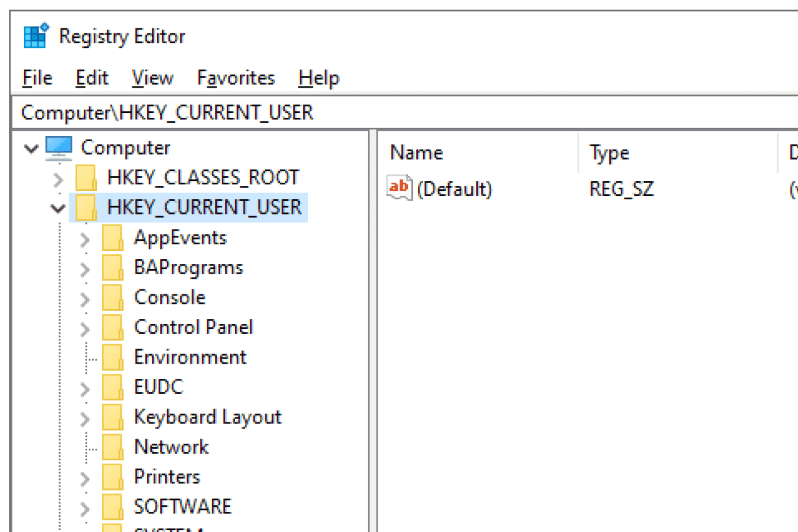The image size is (798, 532).
Task: Click the SOFTWARE folder icon
Action: click(x=112, y=507)
